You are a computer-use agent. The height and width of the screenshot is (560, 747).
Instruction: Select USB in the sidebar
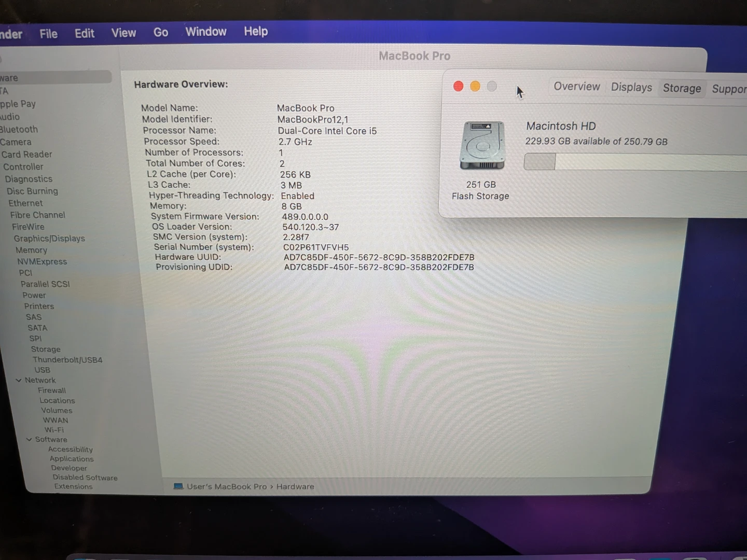click(x=43, y=370)
